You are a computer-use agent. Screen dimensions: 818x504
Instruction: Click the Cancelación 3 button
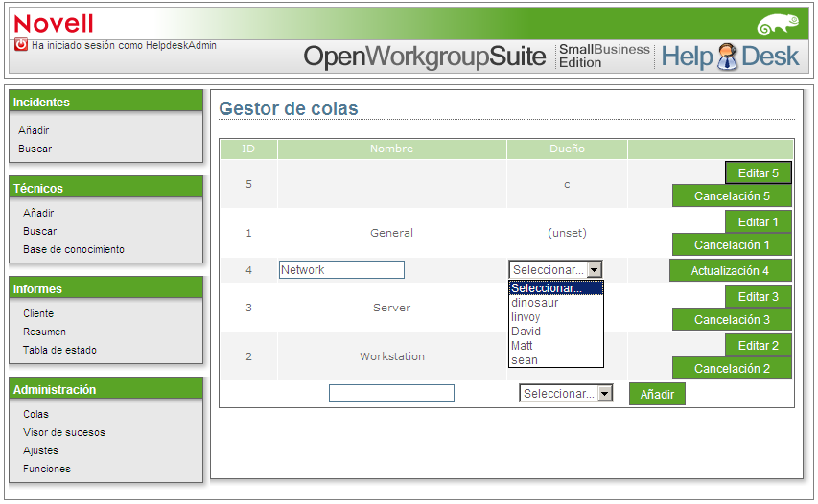click(x=732, y=319)
